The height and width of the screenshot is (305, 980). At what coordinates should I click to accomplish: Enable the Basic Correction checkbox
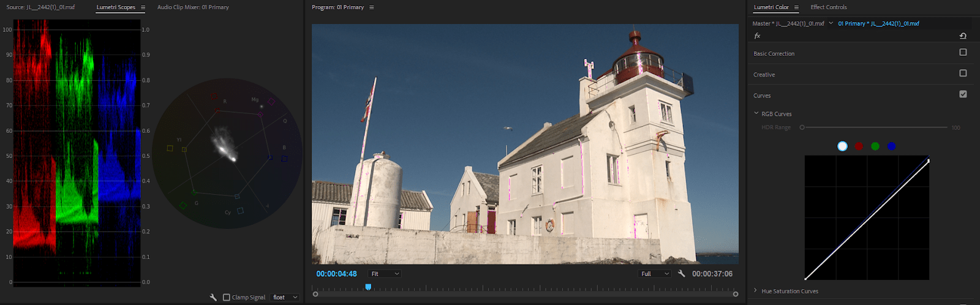pyautogui.click(x=963, y=53)
